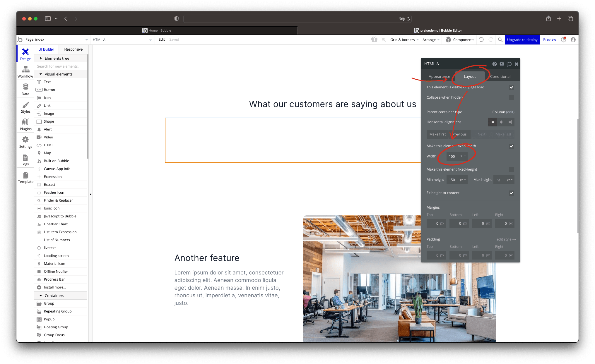Enable 'Collapse when hidden'
Viewport: 595px width, 364px height.
512,97
